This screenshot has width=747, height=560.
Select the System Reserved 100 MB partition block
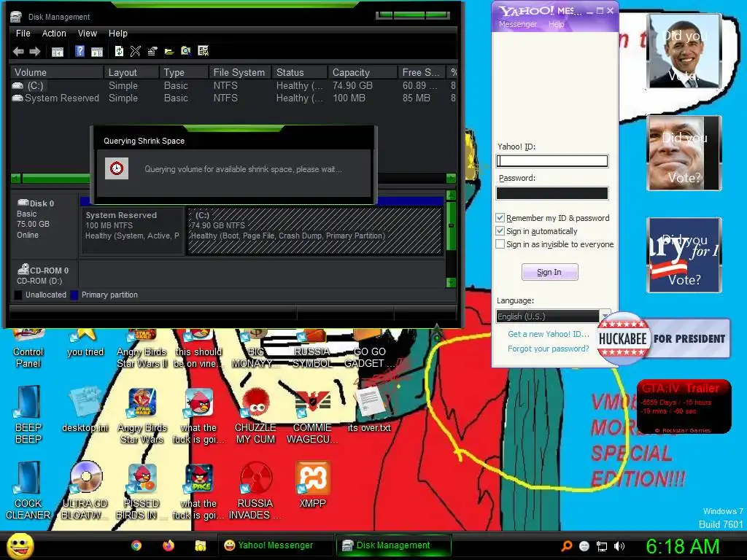point(133,230)
